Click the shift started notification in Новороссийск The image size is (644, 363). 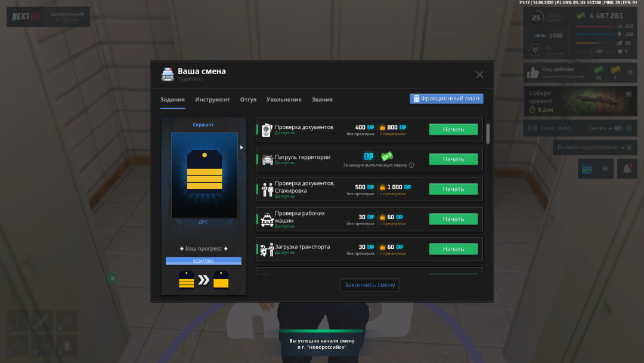[x=322, y=344]
